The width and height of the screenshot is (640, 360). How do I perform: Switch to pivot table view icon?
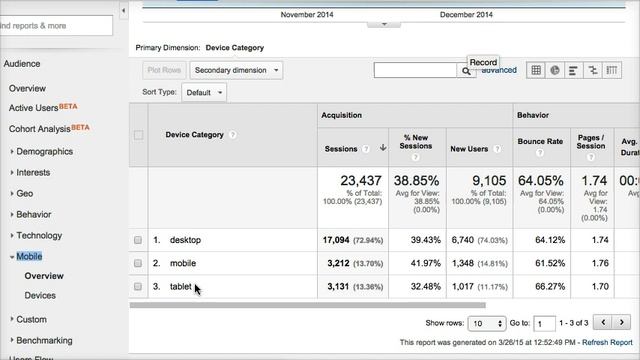tap(612, 70)
